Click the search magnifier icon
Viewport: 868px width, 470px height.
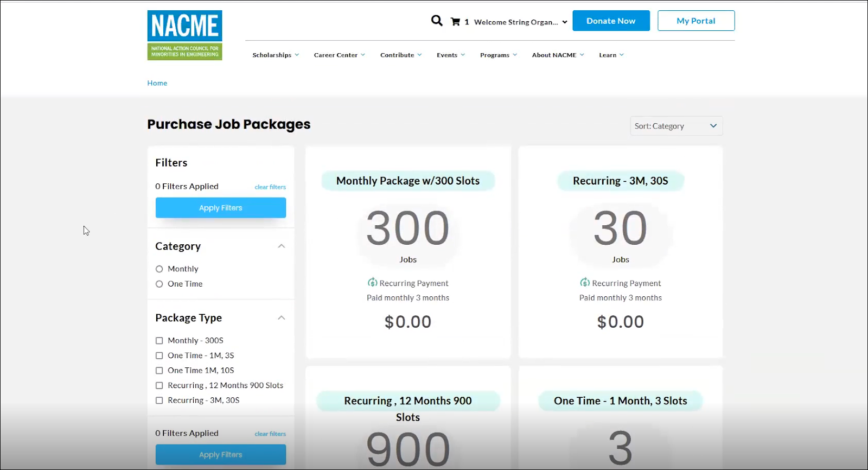tap(437, 21)
